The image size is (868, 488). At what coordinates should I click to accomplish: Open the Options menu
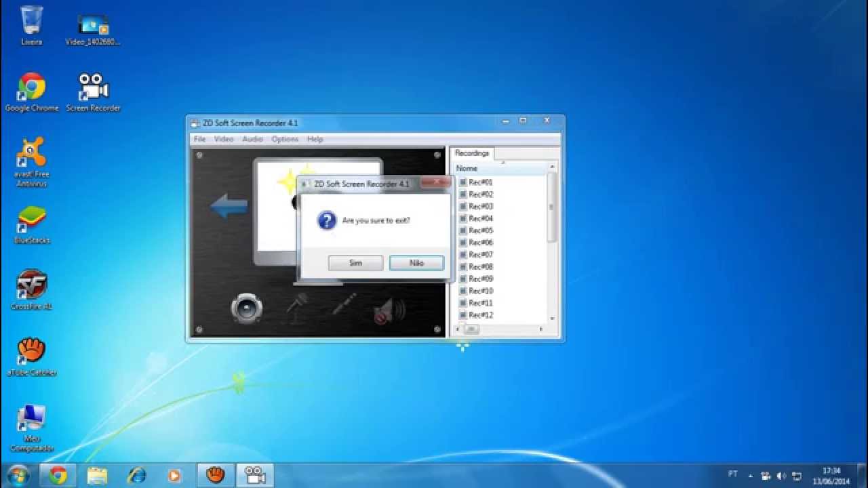tap(285, 139)
